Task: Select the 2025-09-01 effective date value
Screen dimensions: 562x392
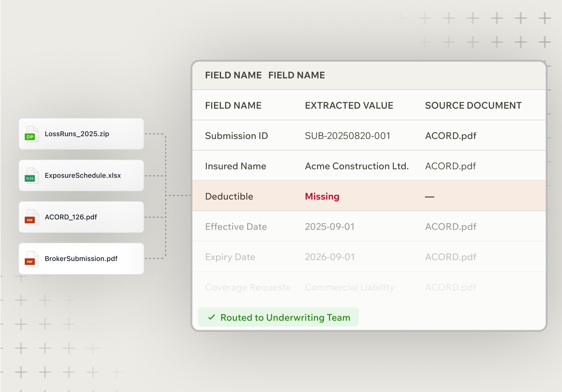Action: 330,227
